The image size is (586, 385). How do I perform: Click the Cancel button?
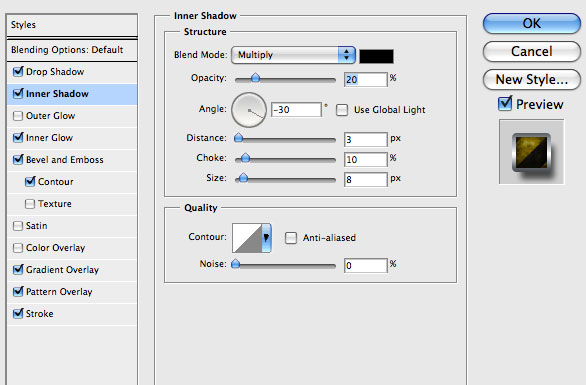531,51
